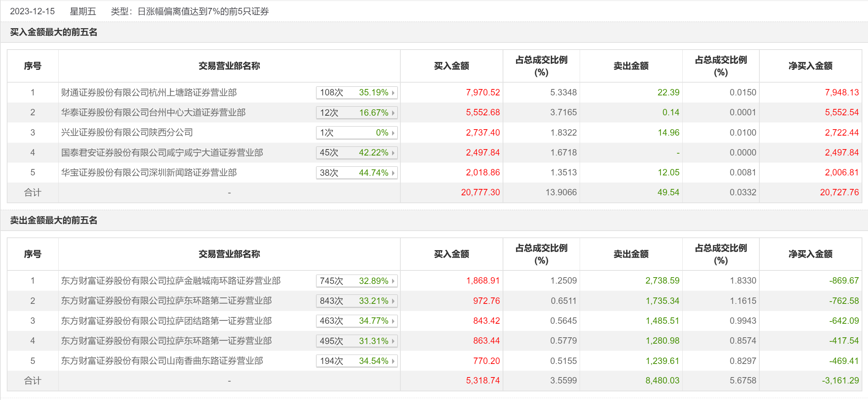Open 财通证券杭州上塘路证券营业部 link
This screenshot has height=400, width=868.
pos(149,92)
